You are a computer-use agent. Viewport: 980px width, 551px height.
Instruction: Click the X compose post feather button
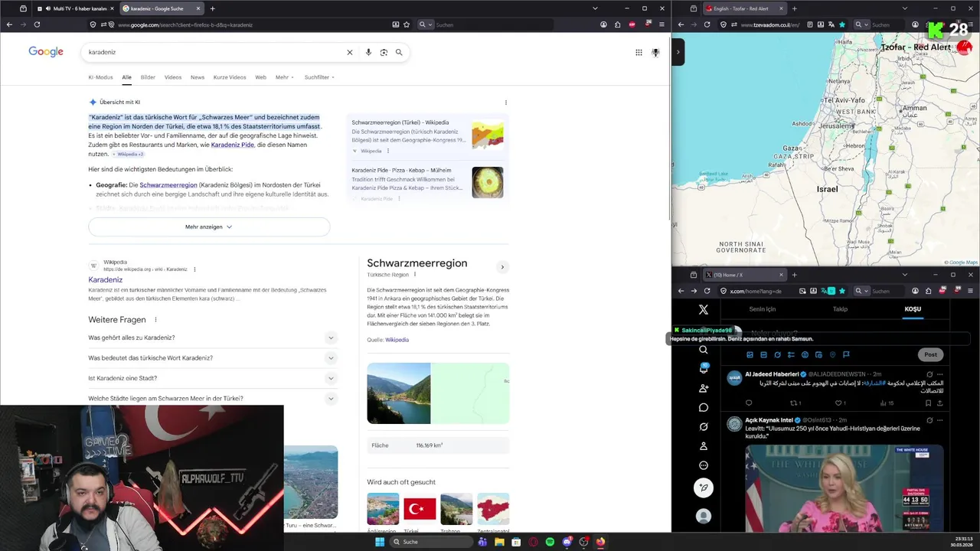[703, 487]
